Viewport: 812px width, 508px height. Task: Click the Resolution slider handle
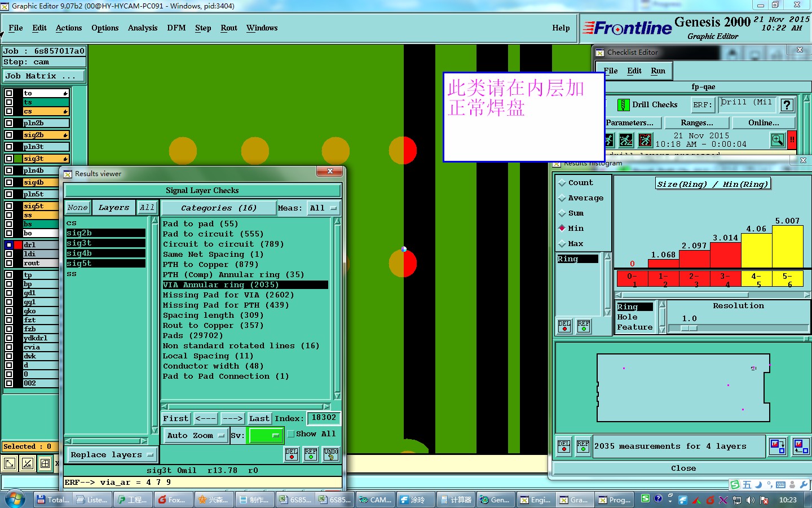click(689, 328)
